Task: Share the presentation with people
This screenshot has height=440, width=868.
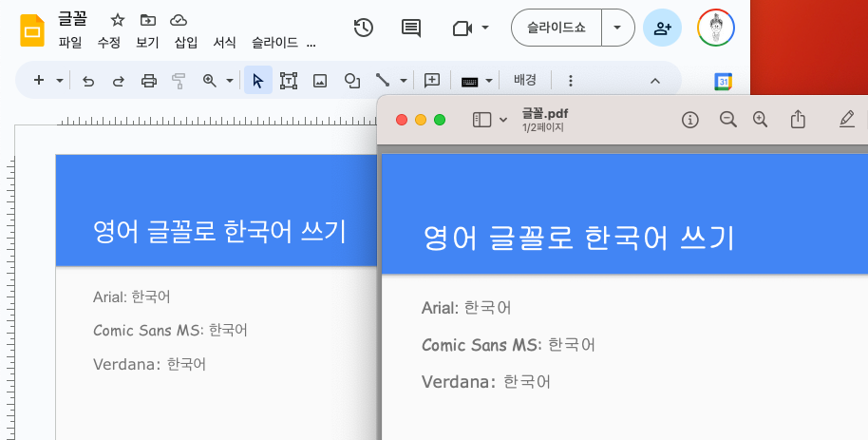Action: [662, 28]
